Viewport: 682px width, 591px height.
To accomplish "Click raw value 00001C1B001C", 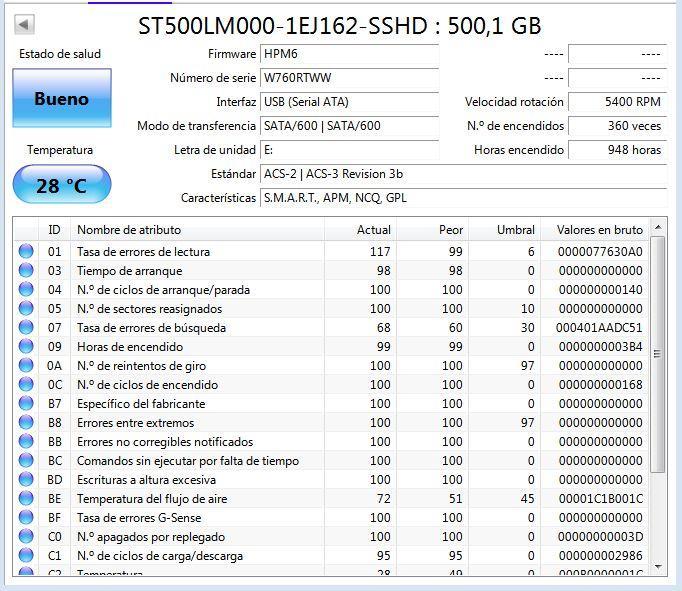I will (601, 498).
